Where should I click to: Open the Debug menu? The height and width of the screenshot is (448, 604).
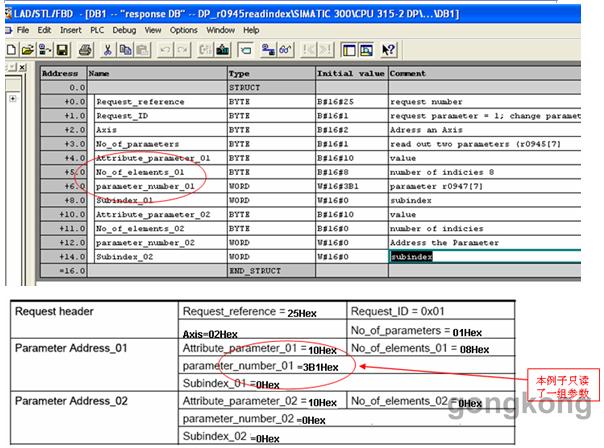pos(124,30)
